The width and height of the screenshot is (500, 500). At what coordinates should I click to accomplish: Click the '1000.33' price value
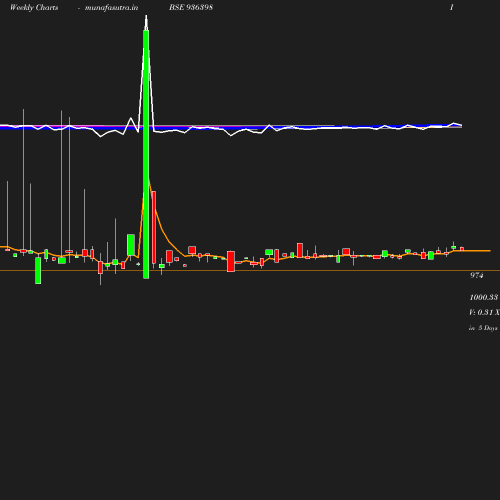pos(484,297)
